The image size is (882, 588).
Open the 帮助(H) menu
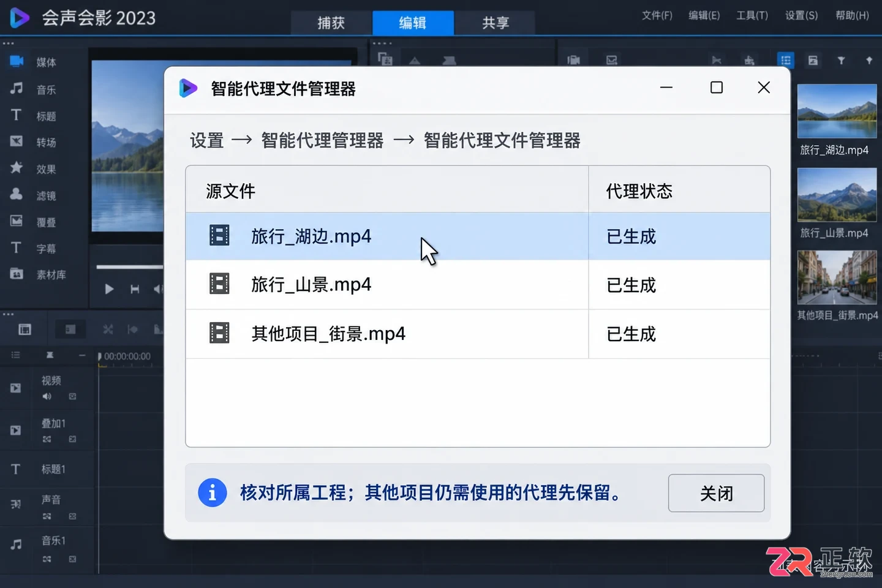click(852, 15)
